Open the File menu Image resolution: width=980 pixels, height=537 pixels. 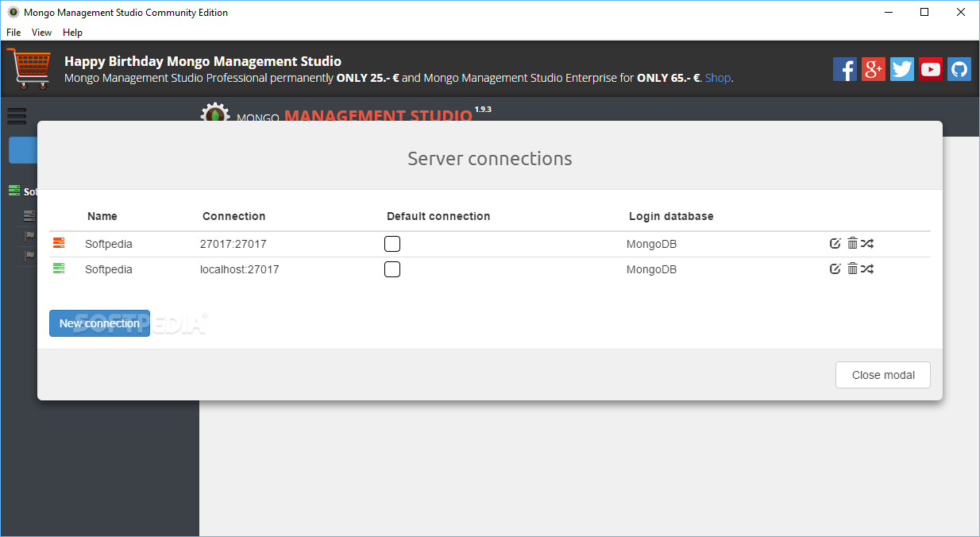point(14,33)
